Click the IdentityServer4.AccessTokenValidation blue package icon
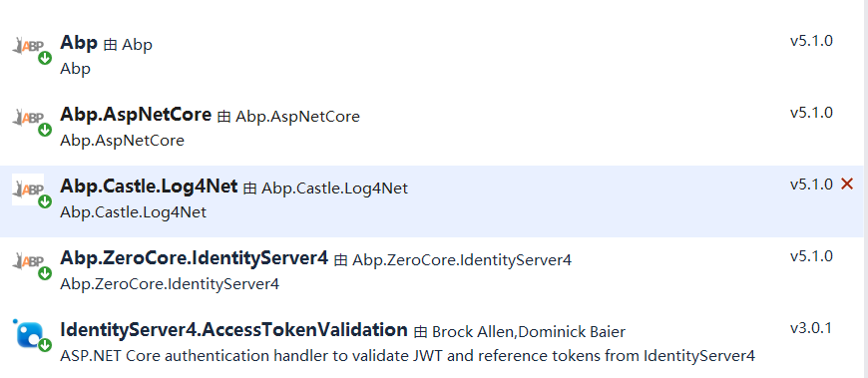Viewport: 868px width, 378px height. [28, 333]
